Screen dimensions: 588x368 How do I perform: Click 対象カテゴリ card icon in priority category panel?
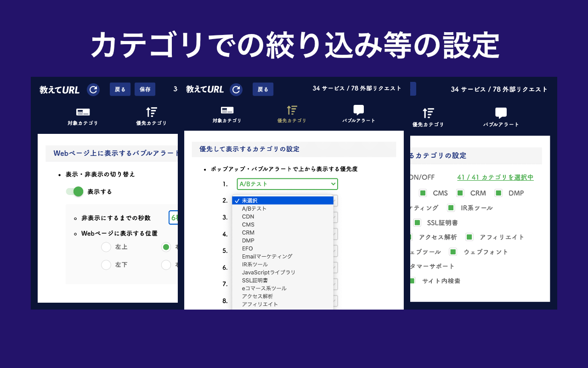[x=227, y=110]
